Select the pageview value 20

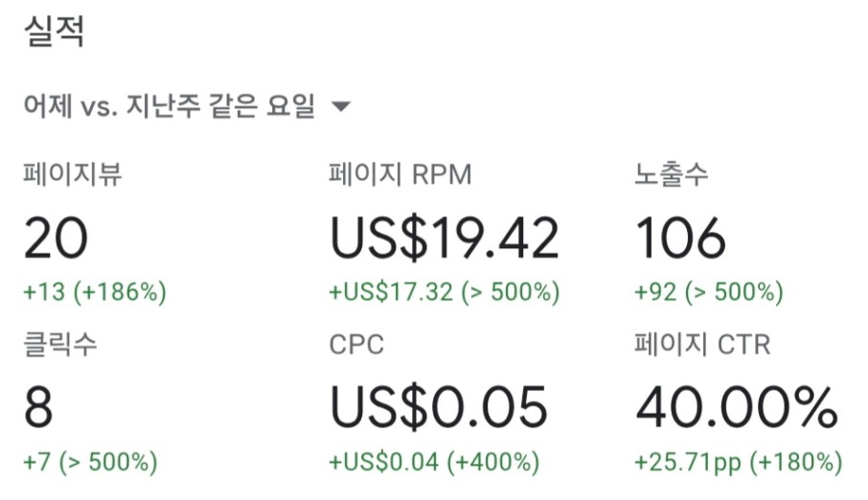point(56,239)
